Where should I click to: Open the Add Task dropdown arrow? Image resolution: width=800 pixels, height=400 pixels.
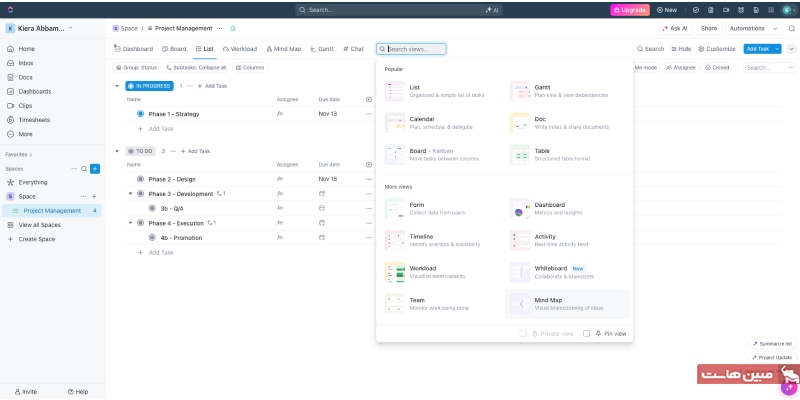click(x=777, y=48)
